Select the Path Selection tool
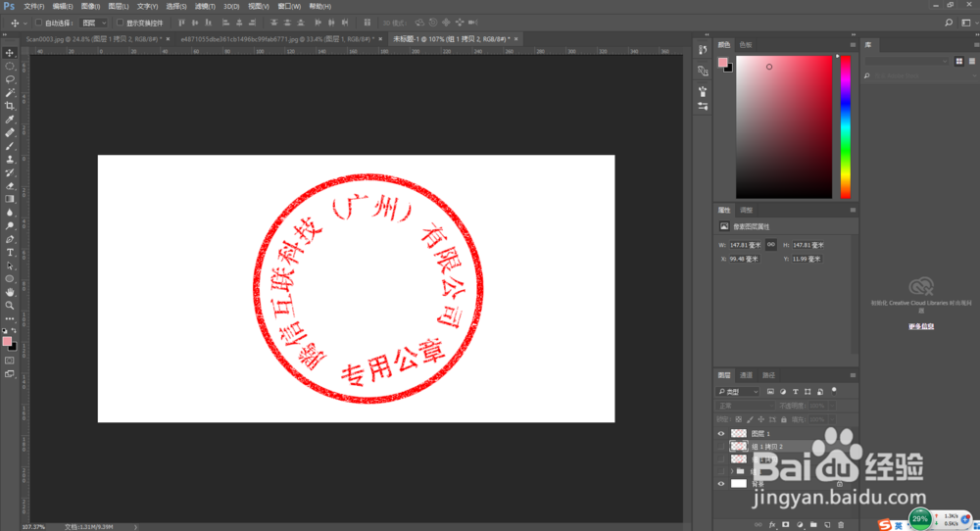The width and height of the screenshot is (980, 531). point(10,265)
